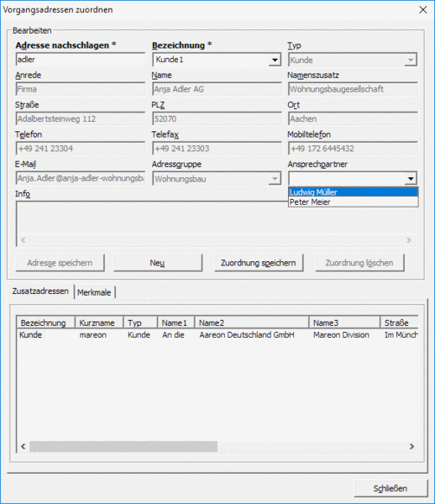Click the Info field right scroll arrow
The width and height of the screenshot is (435, 504).
coord(409,240)
